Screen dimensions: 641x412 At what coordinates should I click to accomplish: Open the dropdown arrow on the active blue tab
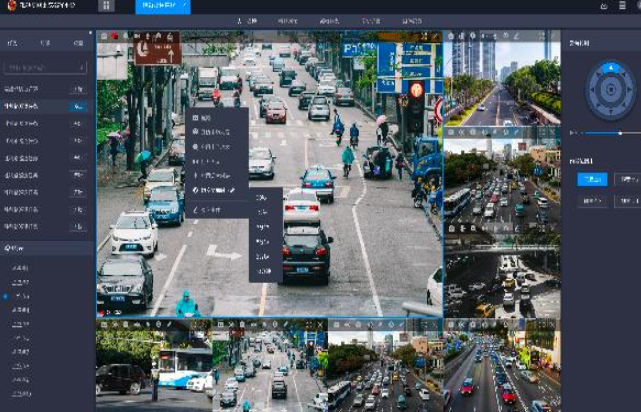tap(185, 6)
